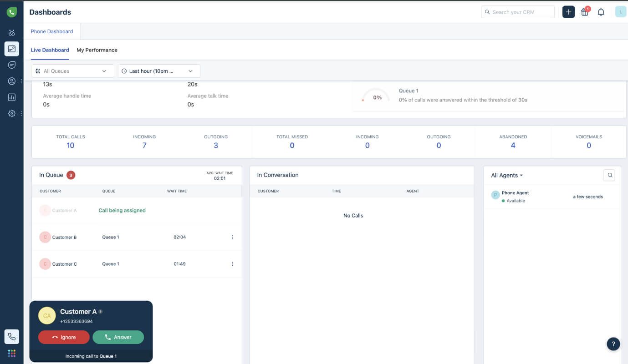Open the Last hour time range dropdown
Viewport: 628px width, 364px height.
pos(159,71)
